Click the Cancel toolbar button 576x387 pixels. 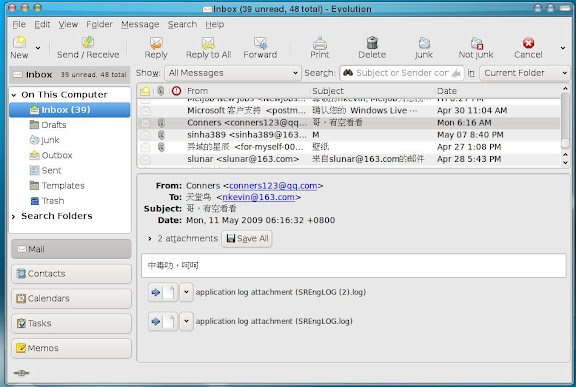528,48
